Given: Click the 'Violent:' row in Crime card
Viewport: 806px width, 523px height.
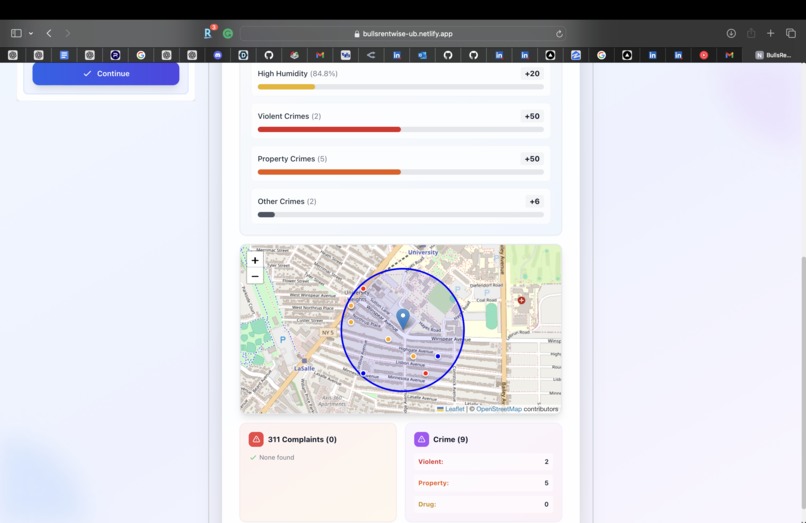Looking at the screenshot, I should click(483, 462).
